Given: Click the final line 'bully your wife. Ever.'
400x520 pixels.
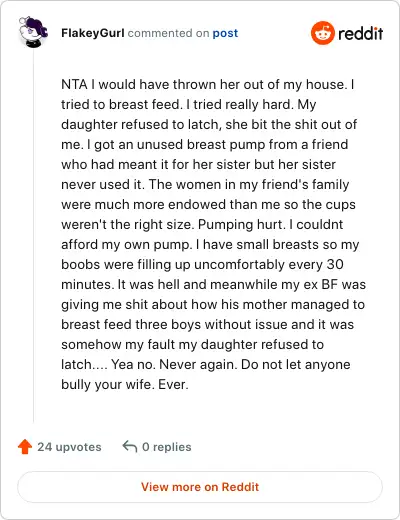Looking at the screenshot, I should (x=125, y=384).
